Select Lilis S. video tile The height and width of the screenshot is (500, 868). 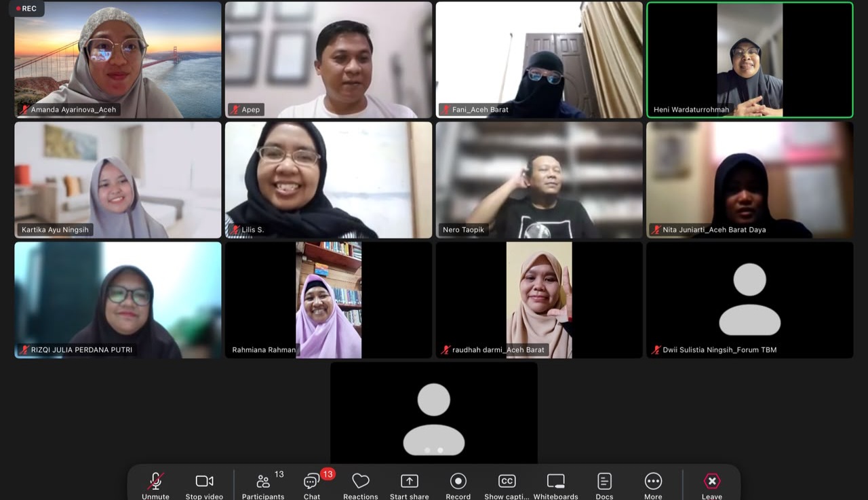pyautogui.click(x=328, y=180)
